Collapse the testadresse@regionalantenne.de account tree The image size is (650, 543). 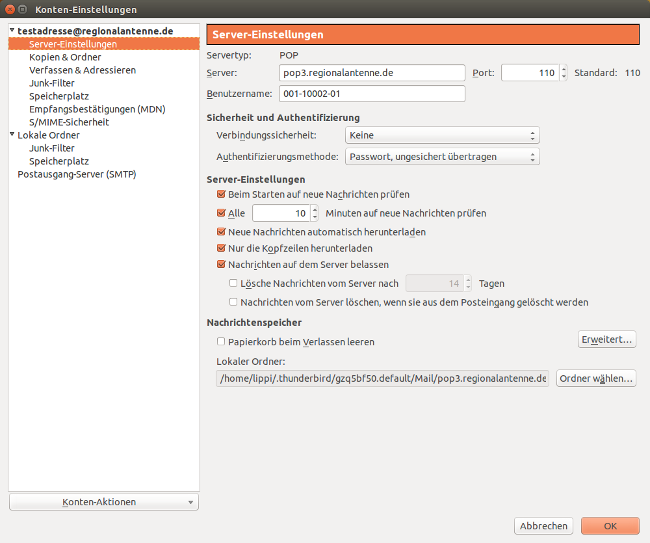tap(12, 31)
